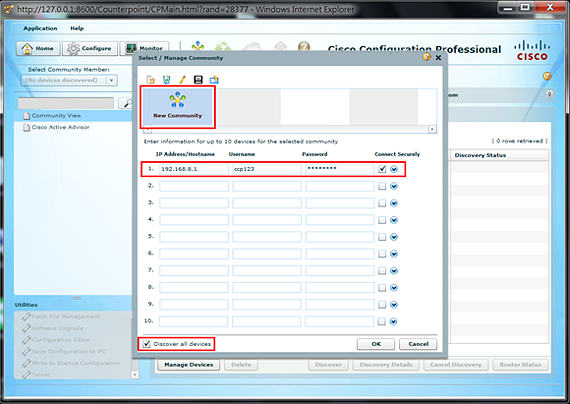Uncheck Connect Securely for device row 1
570x404 pixels.
point(382,169)
